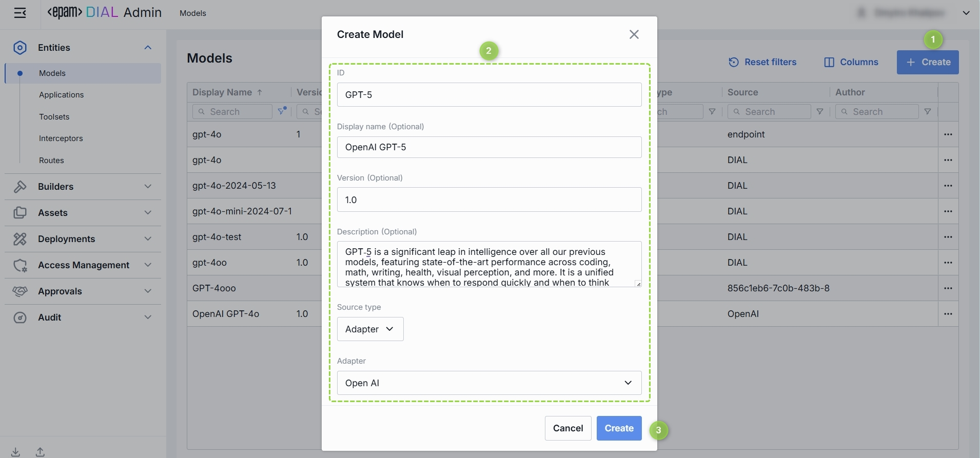Click the upload icon at bottom left
Image resolution: width=980 pixels, height=458 pixels.
pos(40,452)
